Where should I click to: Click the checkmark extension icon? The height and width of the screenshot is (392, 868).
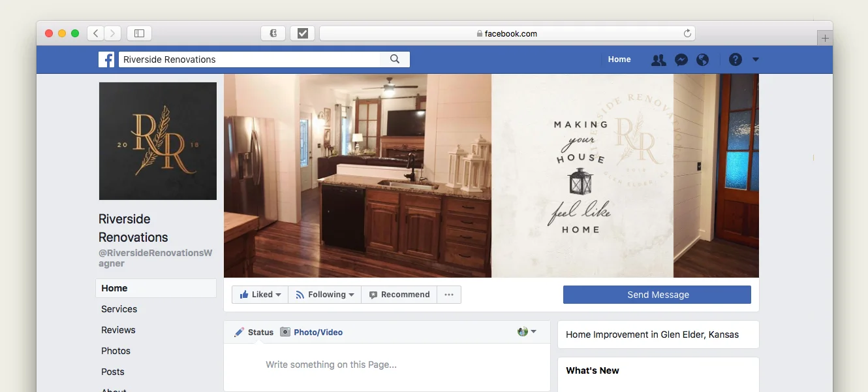tap(302, 33)
